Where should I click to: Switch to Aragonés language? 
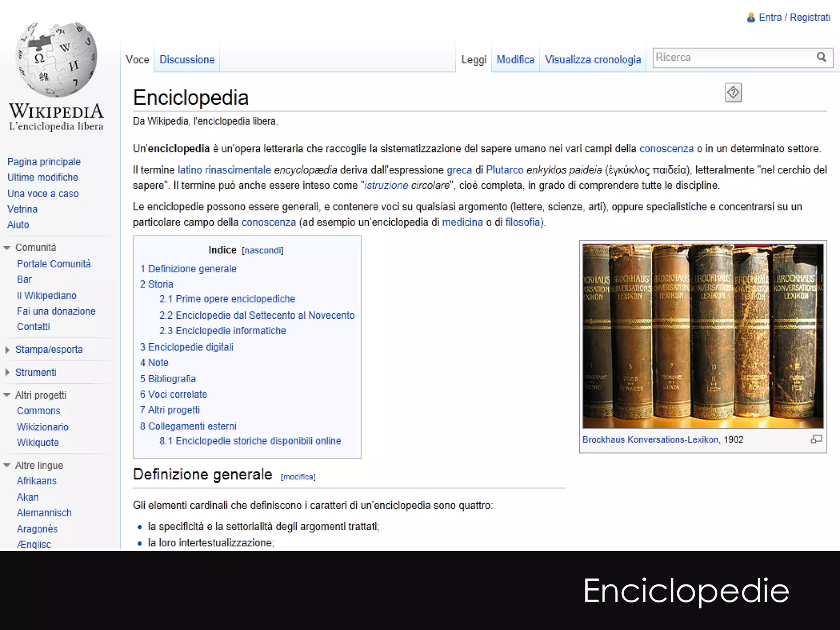tap(37, 529)
